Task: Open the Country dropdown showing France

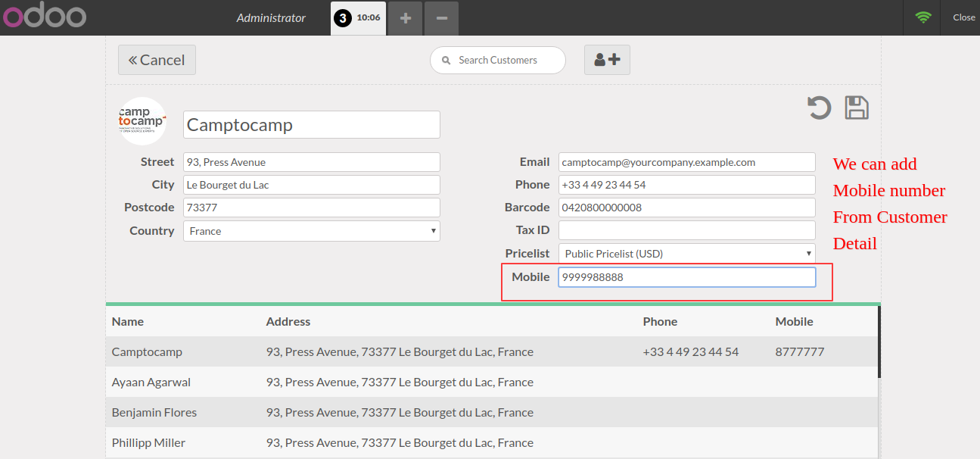Action: click(x=312, y=231)
